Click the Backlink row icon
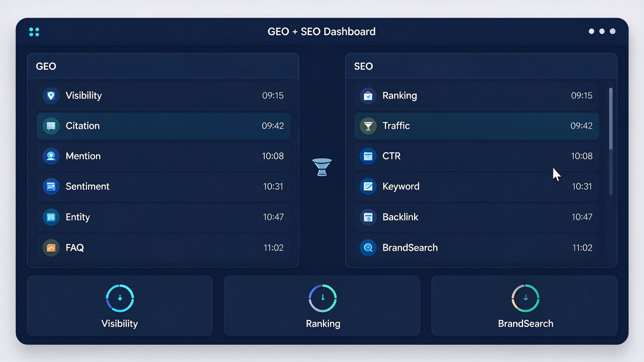This screenshot has width=644, height=362. point(368,217)
